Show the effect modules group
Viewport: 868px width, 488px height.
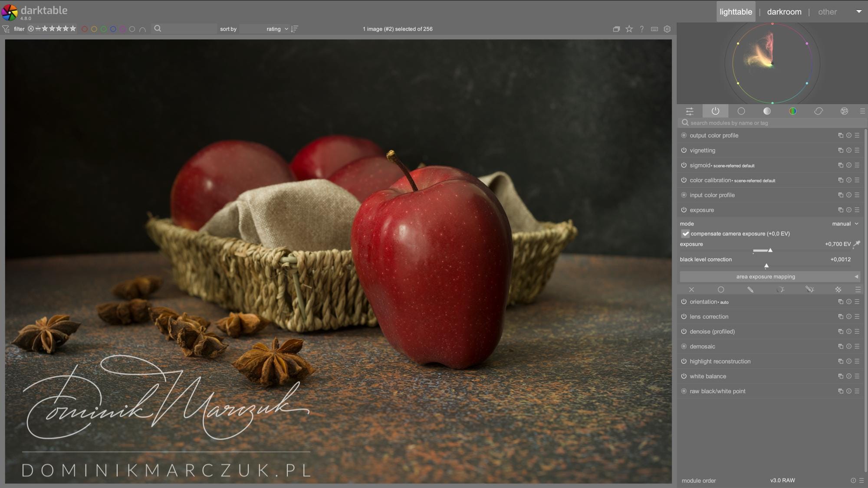[x=844, y=111]
